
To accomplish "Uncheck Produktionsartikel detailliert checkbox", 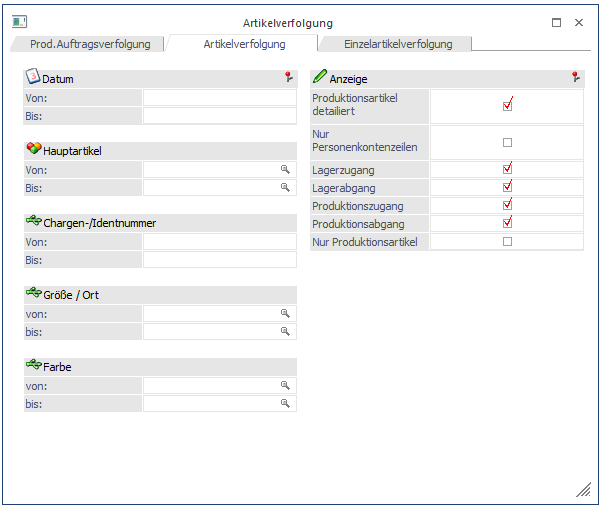I will click(x=507, y=105).
